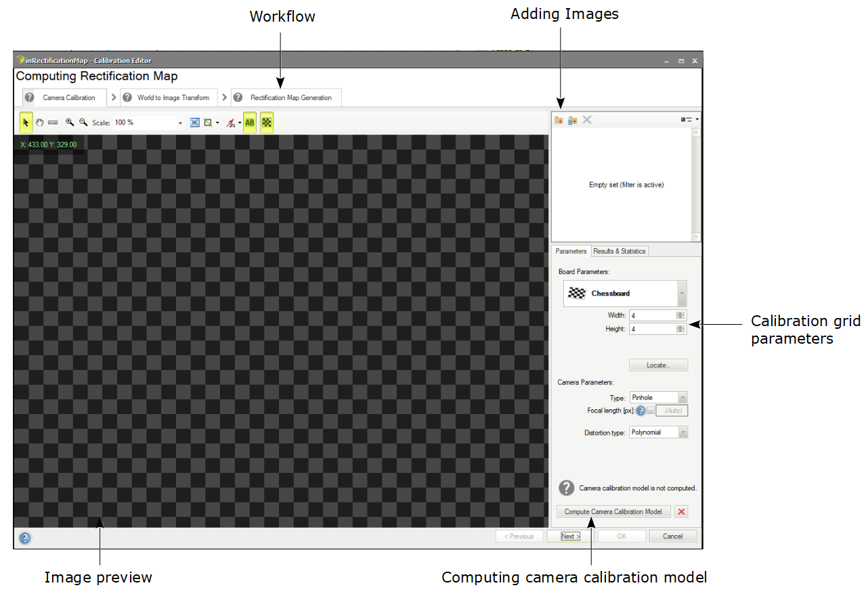The height and width of the screenshot is (594, 868).
Task: Click the red X clear calibration model button
Action: 682,511
